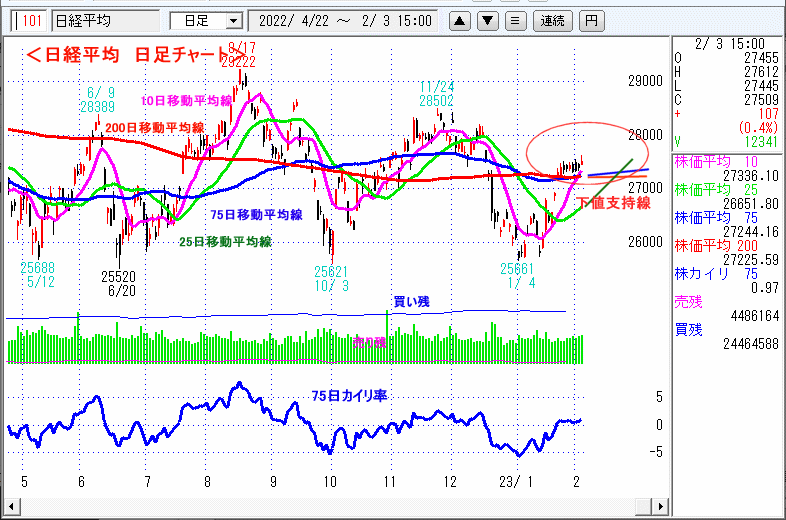Click the 29000 price axis label
Viewport: 786px width, 520px height.
coord(645,81)
